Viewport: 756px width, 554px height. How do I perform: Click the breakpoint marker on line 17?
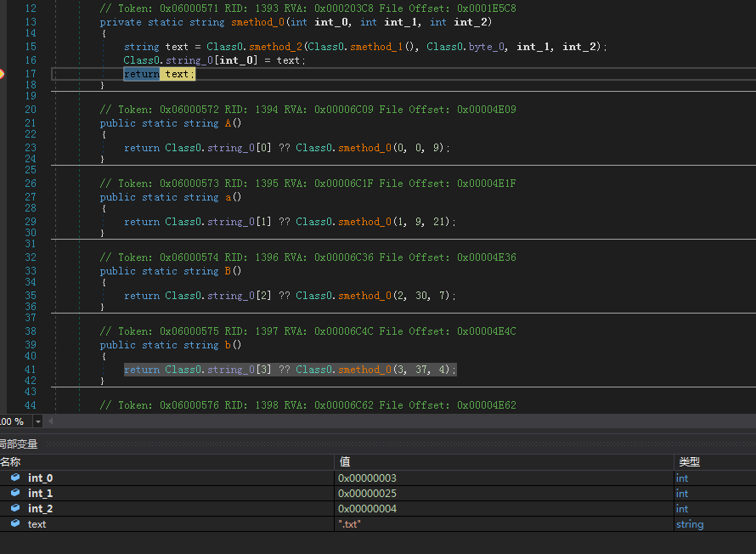(x=2, y=74)
